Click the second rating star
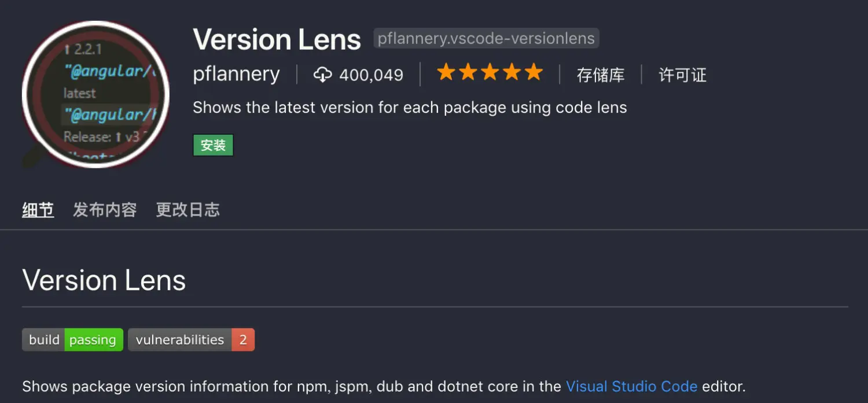This screenshot has width=868, height=403. [468, 72]
